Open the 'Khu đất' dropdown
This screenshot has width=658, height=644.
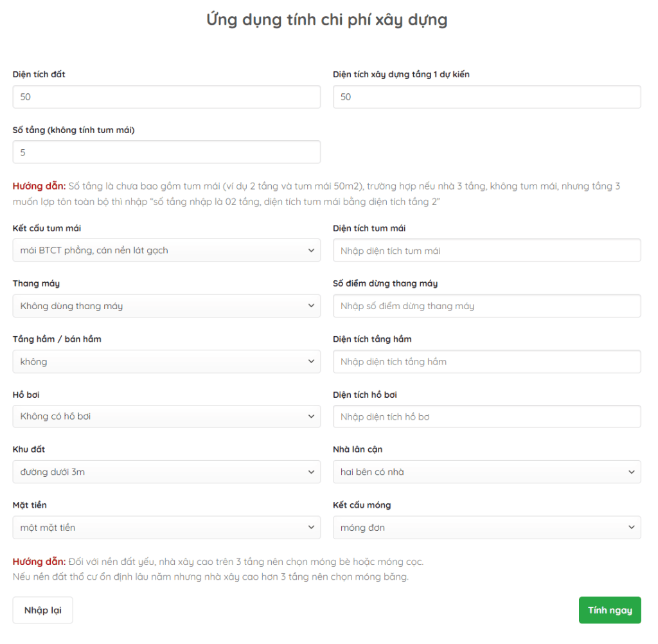166,472
